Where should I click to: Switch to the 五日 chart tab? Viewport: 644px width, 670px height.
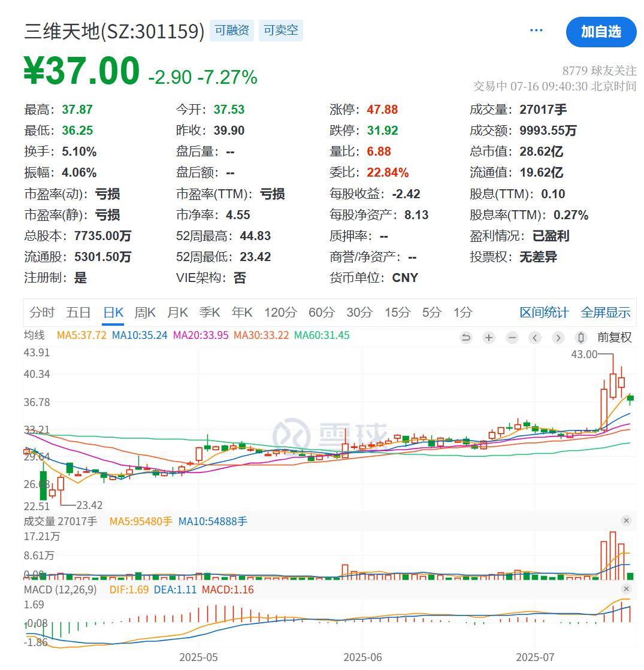pyautogui.click(x=78, y=313)
